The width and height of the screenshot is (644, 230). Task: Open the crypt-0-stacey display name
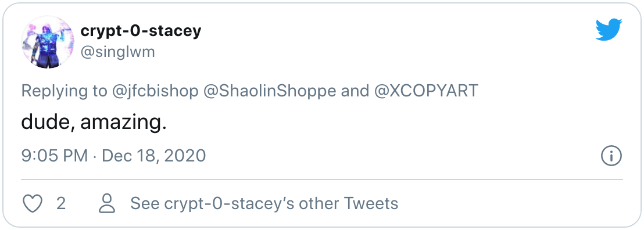click(141, 31)
